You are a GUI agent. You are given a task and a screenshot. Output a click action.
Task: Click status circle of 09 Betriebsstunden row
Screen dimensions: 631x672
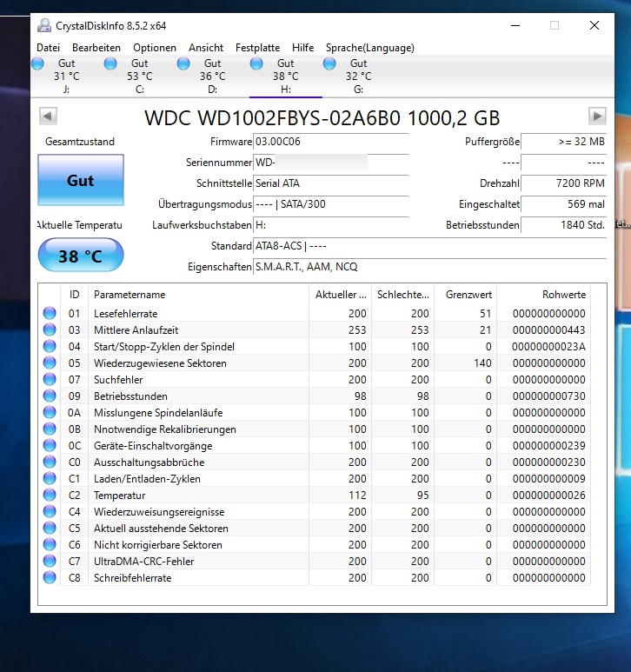[50, 396]
